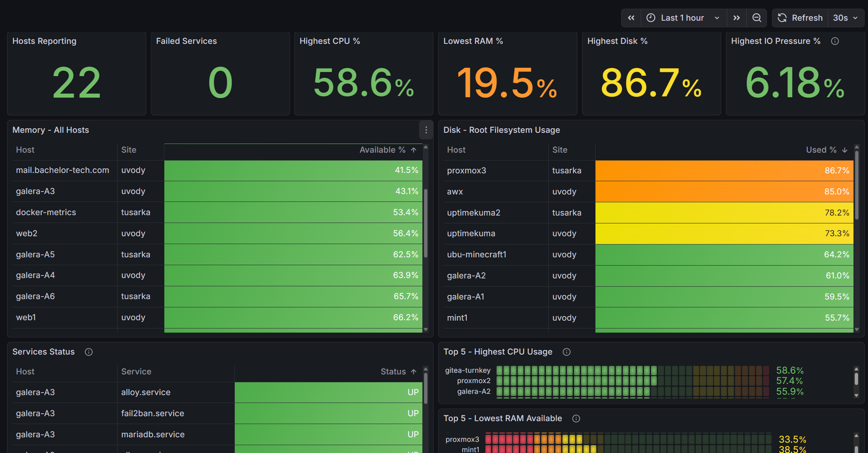Show info for Highest IO Pressure panel
868x453 pixels.
tap(835, 41)
